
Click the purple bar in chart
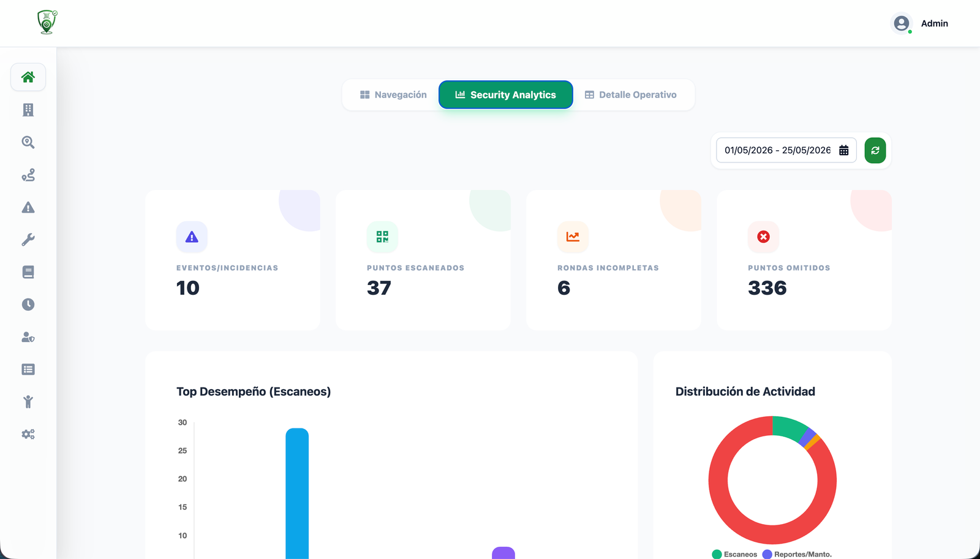pyautogui.click(x=503, y=553)
